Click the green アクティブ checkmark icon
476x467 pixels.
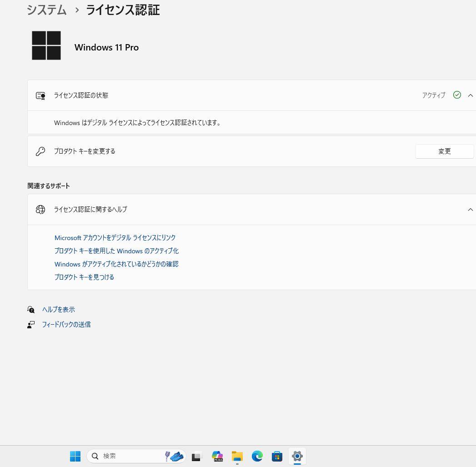click(457, 95)
